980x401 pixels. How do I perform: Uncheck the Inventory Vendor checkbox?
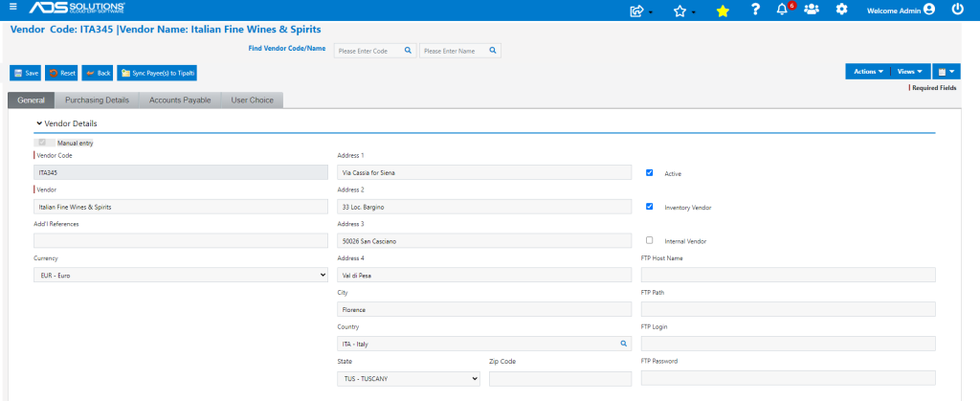click(x=650, y=206)
